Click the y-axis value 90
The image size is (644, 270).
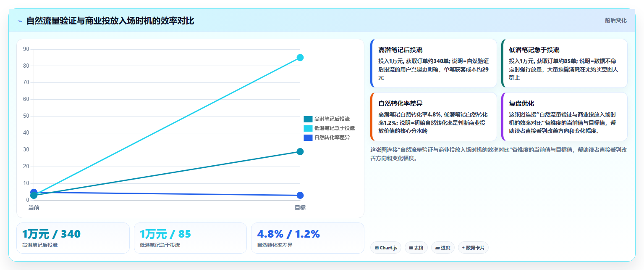click(26, 49)
